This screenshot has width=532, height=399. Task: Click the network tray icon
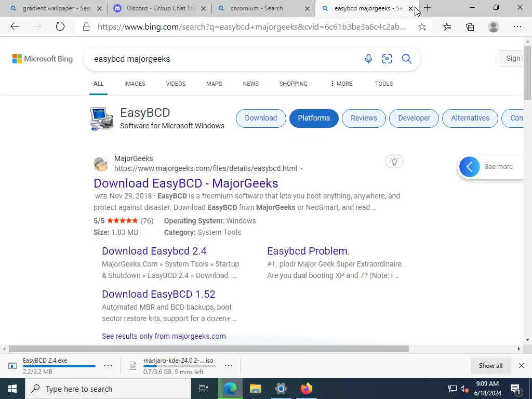452,389
